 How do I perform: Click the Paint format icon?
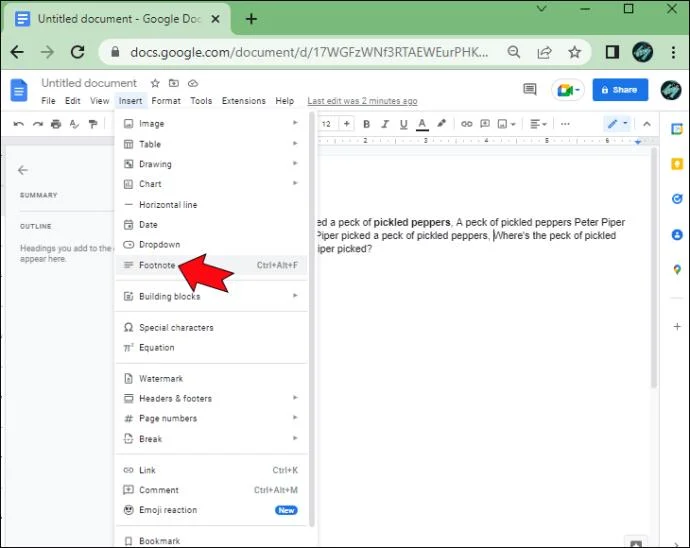click(93, 124)
